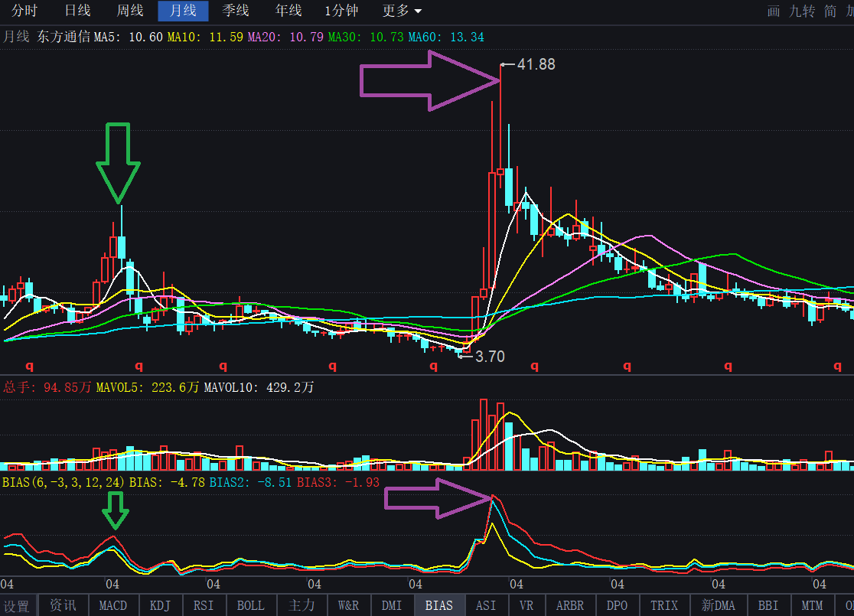
Task: Open the 画 drawing tools button
Action: click(x=774, y=11)
